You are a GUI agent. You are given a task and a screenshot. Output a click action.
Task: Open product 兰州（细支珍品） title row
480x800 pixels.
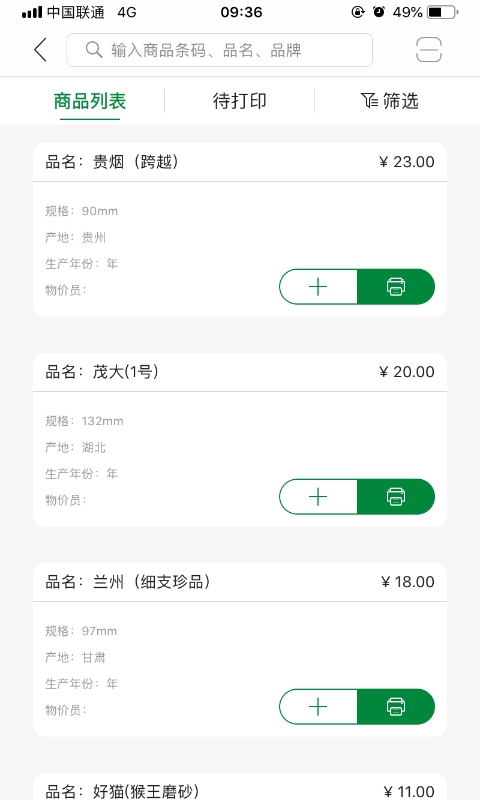tap(240, 582)
